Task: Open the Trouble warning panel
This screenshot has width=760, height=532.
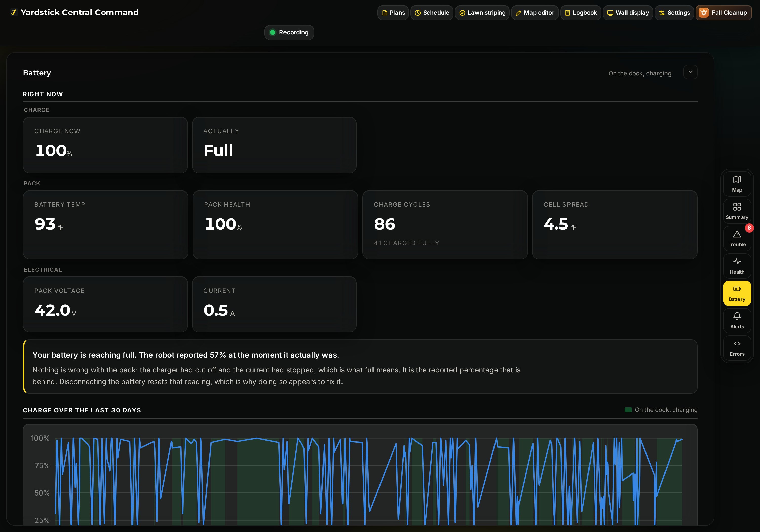Action: coord(737,239)
